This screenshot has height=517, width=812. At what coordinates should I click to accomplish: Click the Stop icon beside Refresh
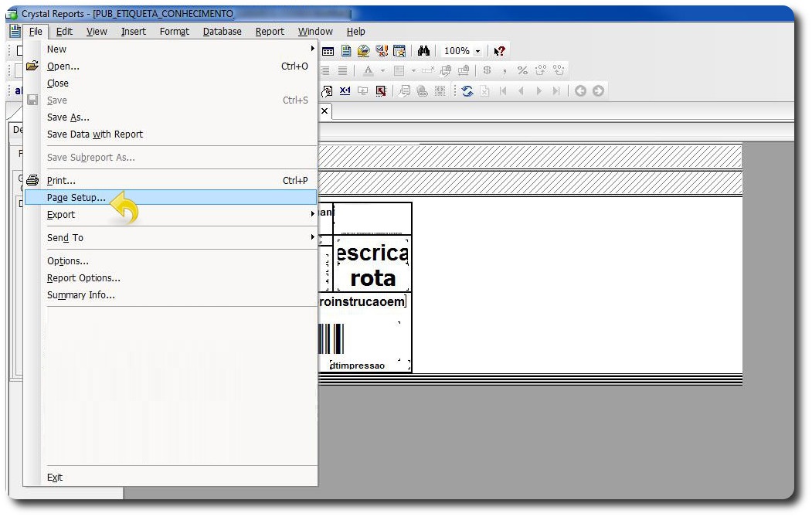tap(484, 91)
